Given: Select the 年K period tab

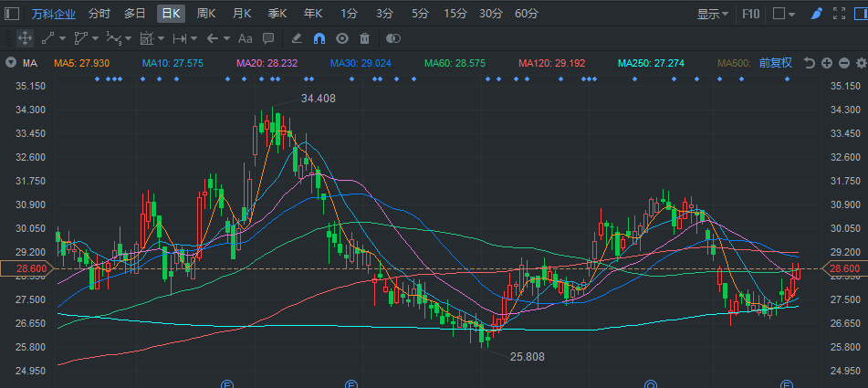Looking at the screenshot, I should pos(313,14).
